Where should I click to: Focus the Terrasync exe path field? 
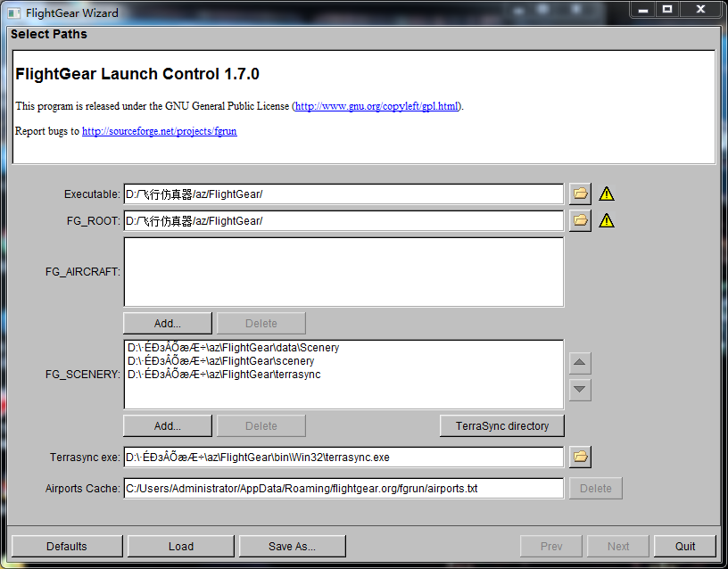(x=343, y=458)
